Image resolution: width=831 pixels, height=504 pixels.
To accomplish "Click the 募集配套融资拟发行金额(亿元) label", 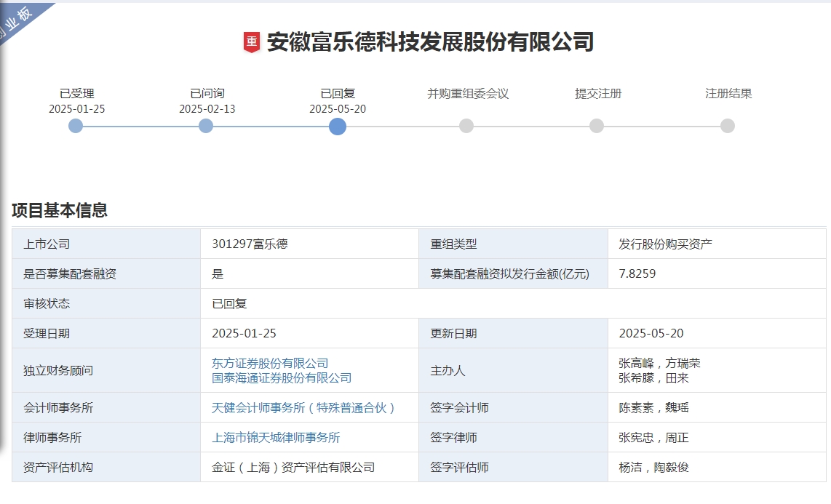I will point(509,273).
